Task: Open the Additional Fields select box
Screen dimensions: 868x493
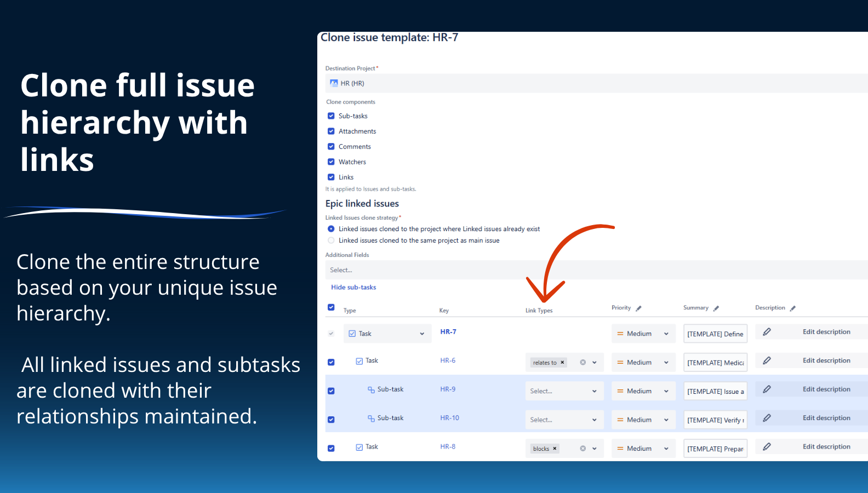Action: point(597,270)
